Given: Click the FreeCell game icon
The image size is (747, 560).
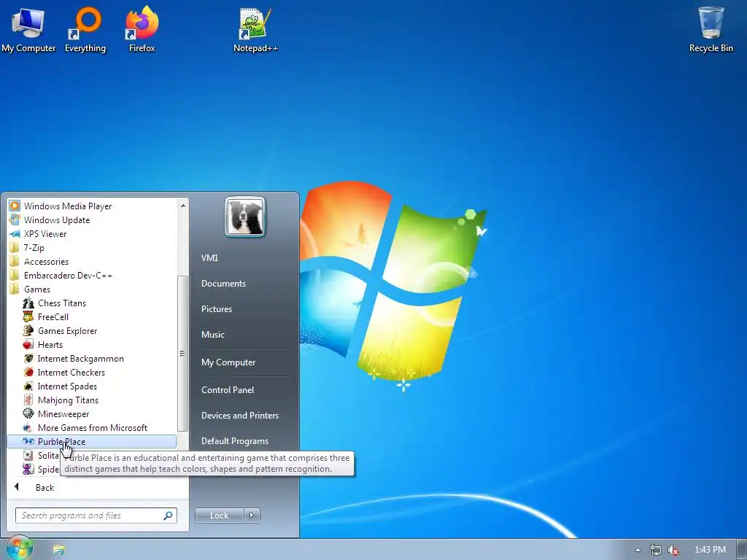Looking at the screenshot, I should (28, 316).
